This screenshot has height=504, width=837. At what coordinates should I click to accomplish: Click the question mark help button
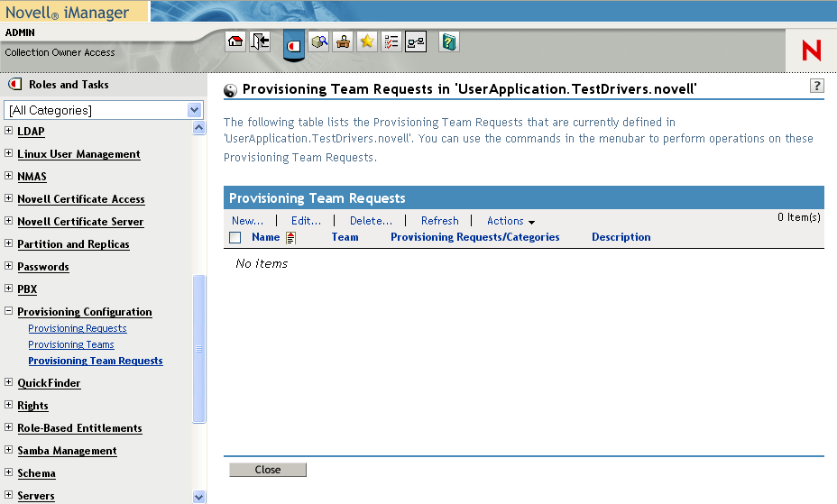[817, 86]
